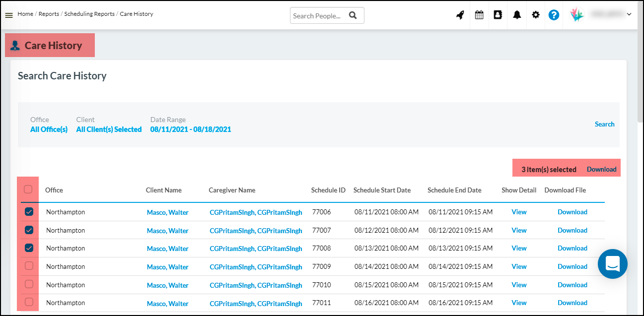Image resolution: width=644 pixels, height=316 pixels.
Task: Toggle the select-all checkbox in table header
Action: [28, 190]
